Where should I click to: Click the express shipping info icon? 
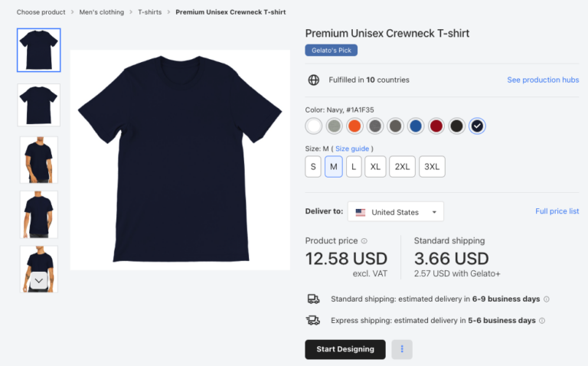click(542, 321)
